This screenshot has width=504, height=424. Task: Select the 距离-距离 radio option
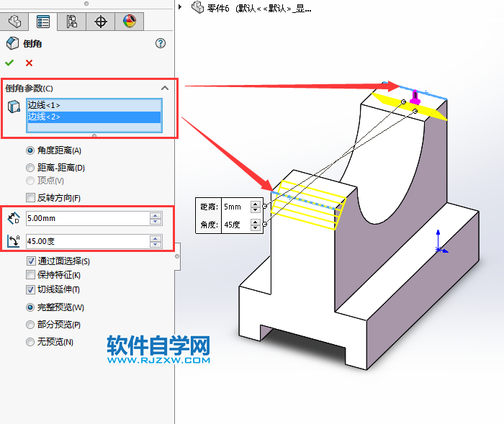[30, 168]
